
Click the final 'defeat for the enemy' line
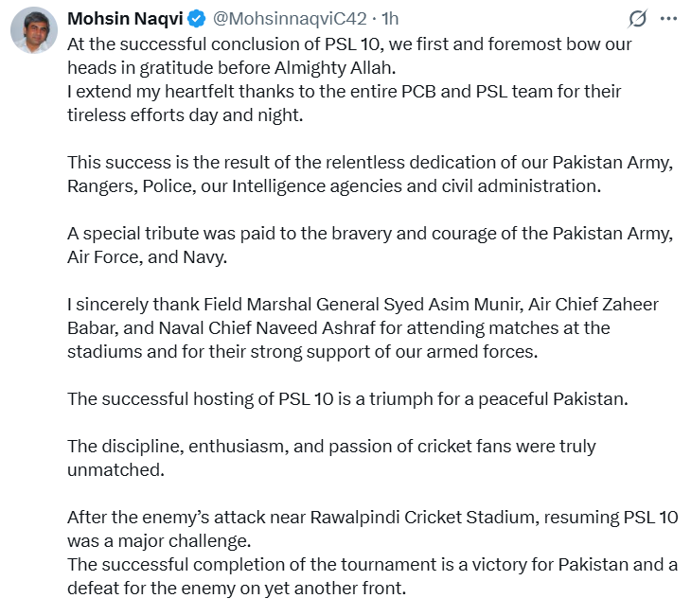coord(237,589)
